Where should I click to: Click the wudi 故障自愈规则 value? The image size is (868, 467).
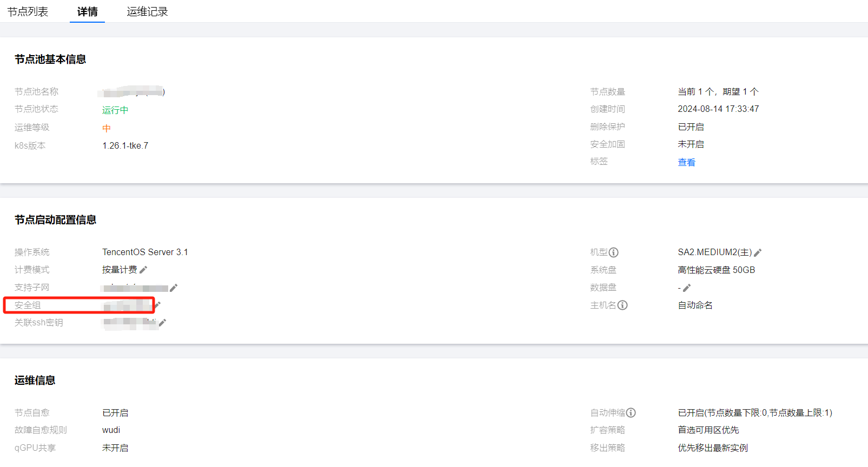click(x=111, y=430)
